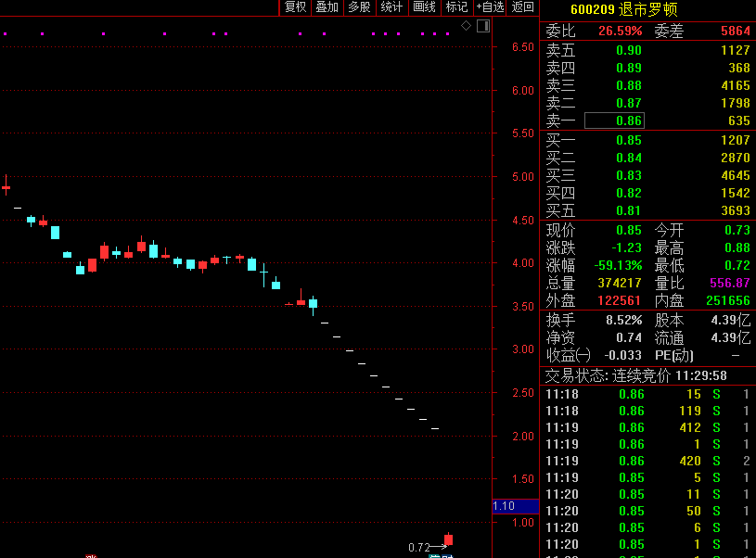Click the 11:18 trade of 119 lots
This screenshot has height=558, width=756.
tap(647, 411)
